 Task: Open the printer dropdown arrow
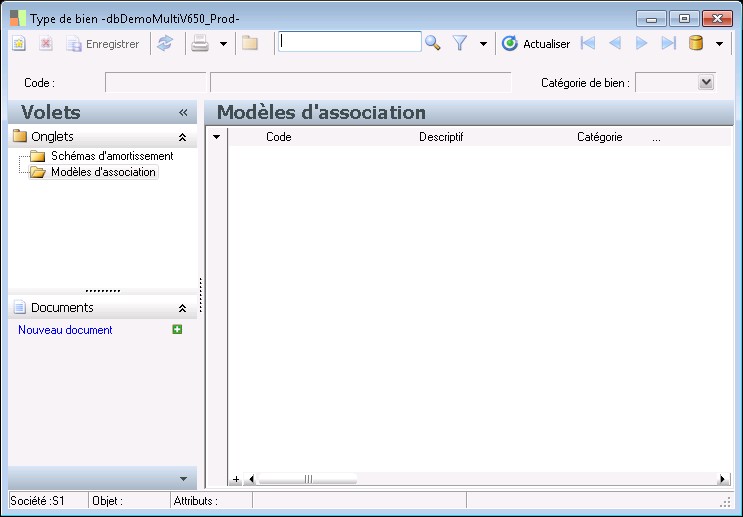coord(223,44)
